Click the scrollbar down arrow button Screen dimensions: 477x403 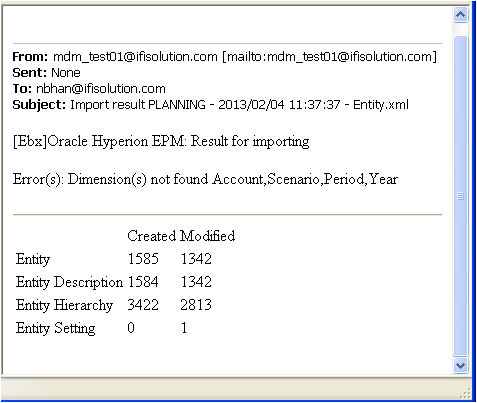click(x=460, y=366)
